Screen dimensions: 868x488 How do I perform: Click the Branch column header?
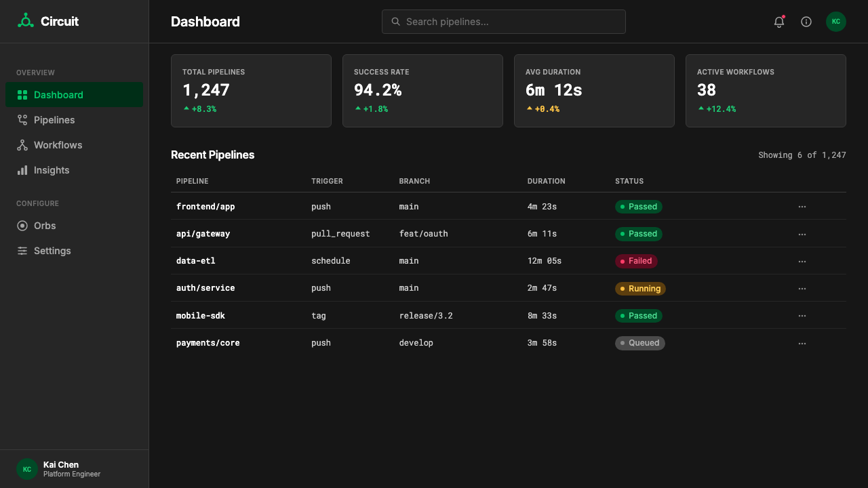[x=414, y=181]
